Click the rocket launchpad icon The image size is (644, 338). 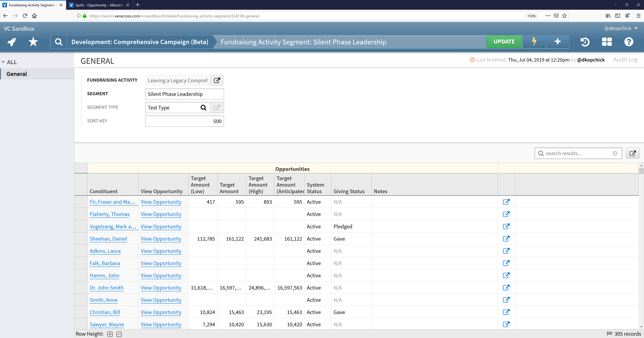pos(12,42)
